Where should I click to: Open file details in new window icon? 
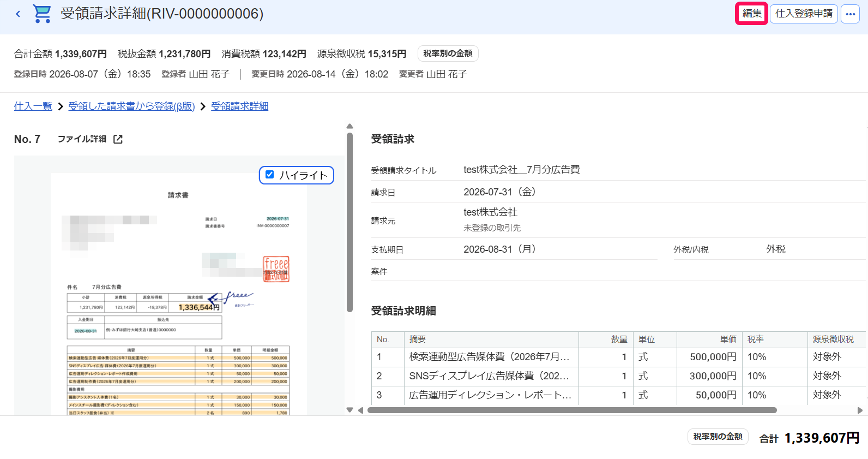118,139
